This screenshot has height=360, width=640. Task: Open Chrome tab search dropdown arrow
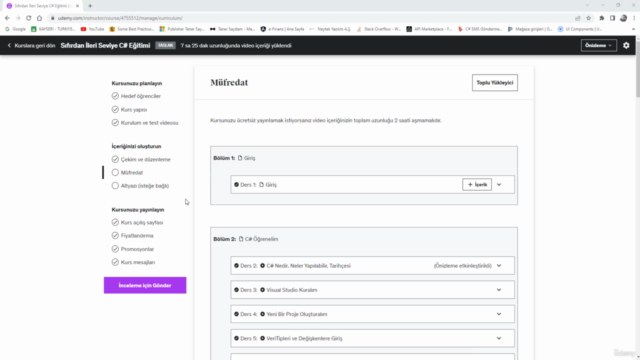point(587,5)
